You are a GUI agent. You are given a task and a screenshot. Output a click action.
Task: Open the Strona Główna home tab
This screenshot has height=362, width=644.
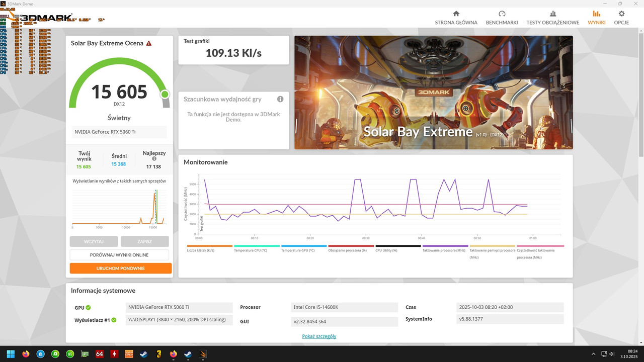tap(456, 18)
